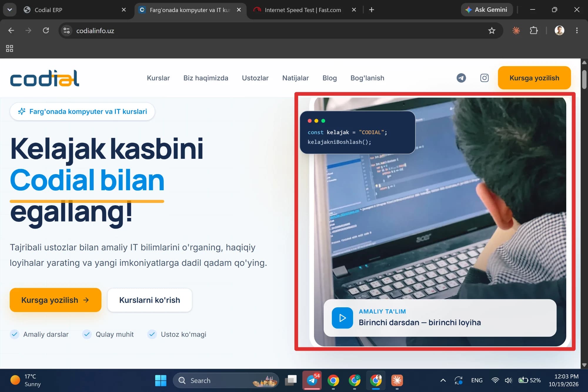This screenshot has height=392, width=588.
Task: View site information icon in address bar
Action: click(67, 31)
